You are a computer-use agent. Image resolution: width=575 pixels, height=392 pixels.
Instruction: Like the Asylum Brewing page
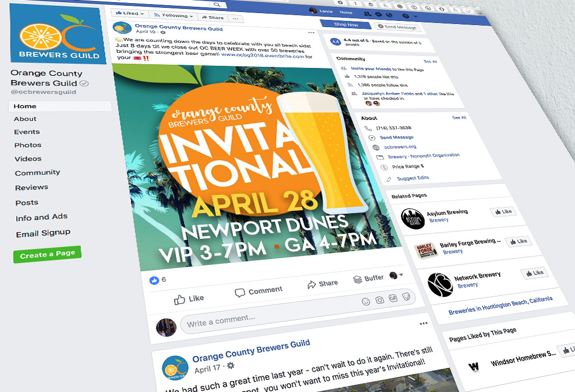tap(503, 212)
